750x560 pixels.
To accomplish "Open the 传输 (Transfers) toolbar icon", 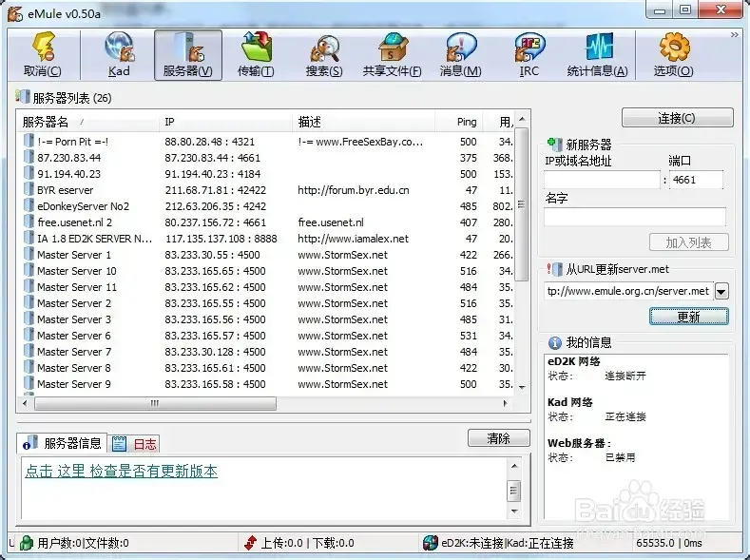I will pos(256,55).
